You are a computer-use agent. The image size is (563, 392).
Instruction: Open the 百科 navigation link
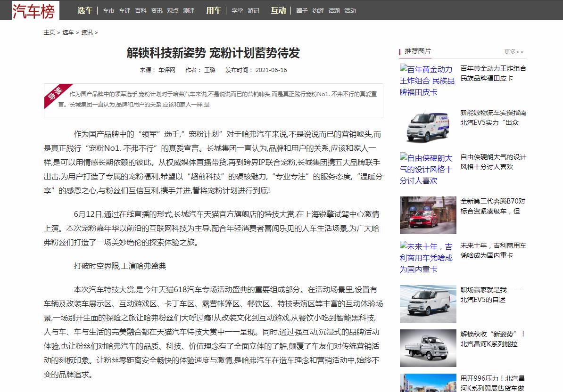tap(141, 11)
